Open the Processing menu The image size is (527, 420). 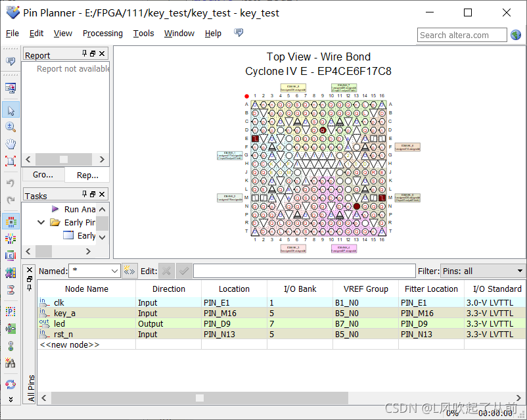103,34
